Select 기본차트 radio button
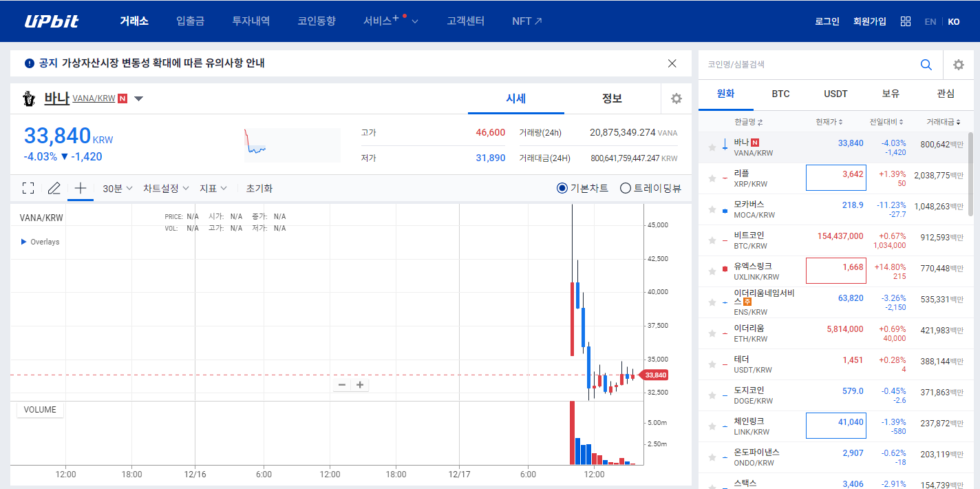The image size is (980, 489). [x=562, y=188]
